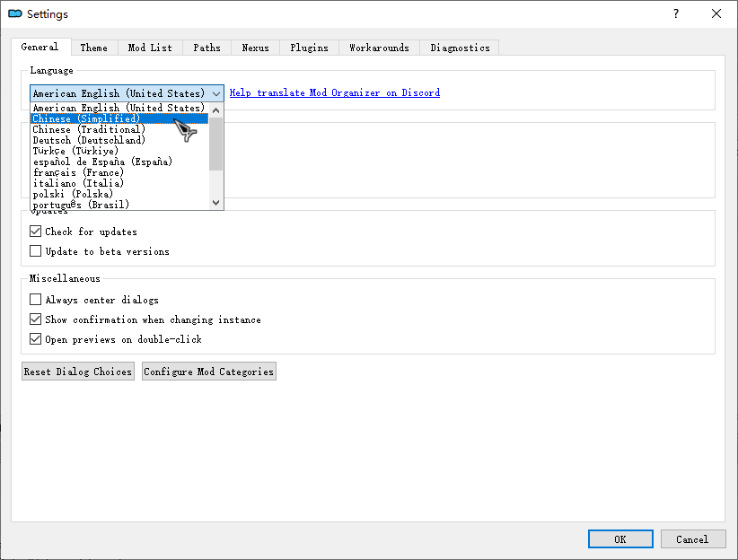Click Configure Mod Categories button
The width and height of the screenshot is (738, 560).
coord(209,372)
